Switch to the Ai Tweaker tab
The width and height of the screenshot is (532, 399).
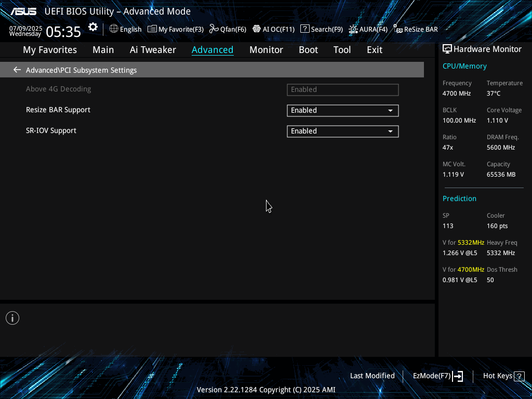pyautogui.click(x=153, y=50)
